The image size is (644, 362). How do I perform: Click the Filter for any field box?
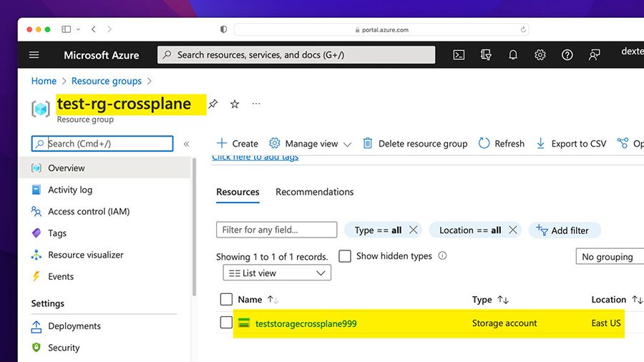click(276, 230)
